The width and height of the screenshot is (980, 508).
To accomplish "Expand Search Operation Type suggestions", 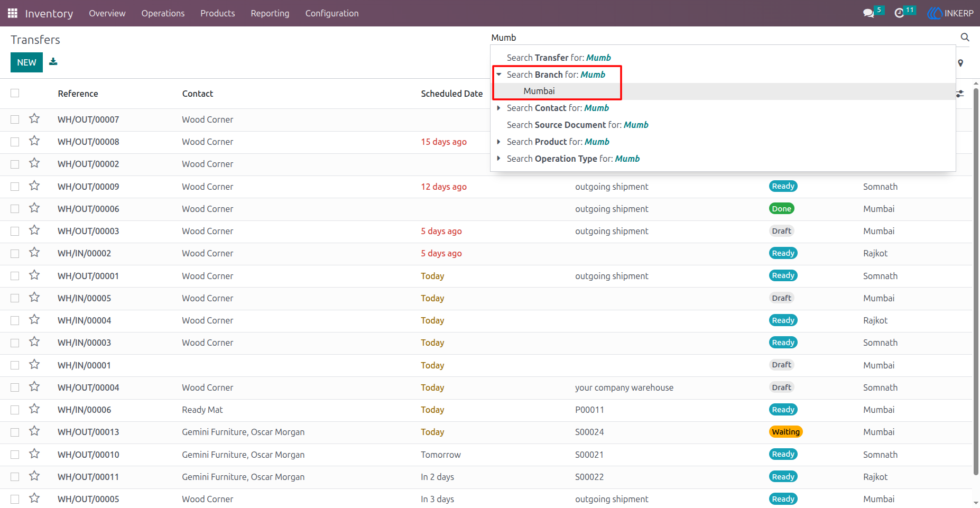I will [x=498, y=159].
